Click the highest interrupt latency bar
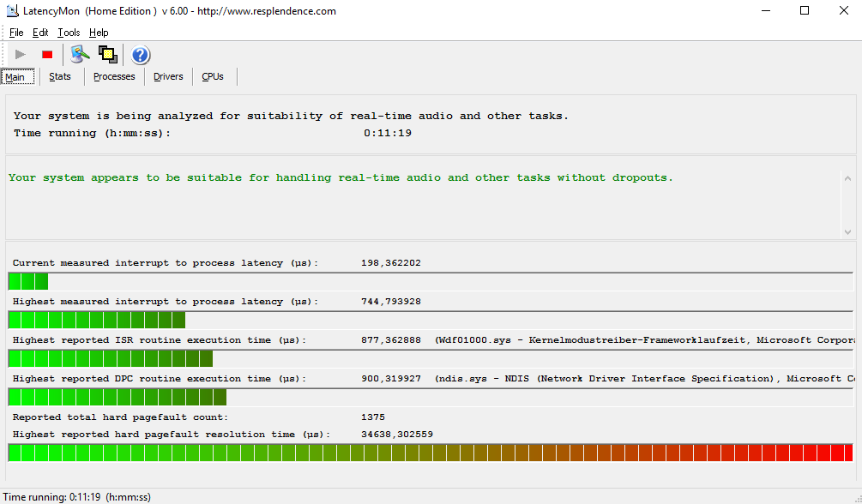The width and height of the screenshot is (862, 504). coord(431,320)
